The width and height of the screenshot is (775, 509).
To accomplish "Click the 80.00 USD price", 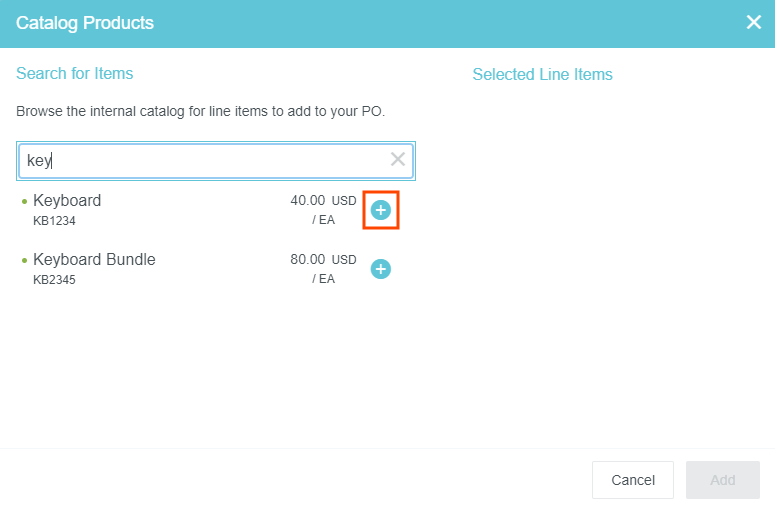I will point(322,259).
